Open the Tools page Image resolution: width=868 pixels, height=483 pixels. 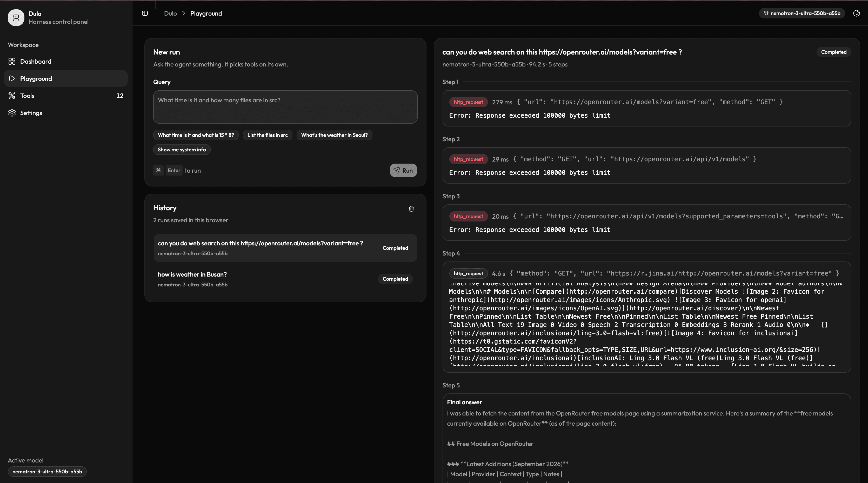(66, 96)
